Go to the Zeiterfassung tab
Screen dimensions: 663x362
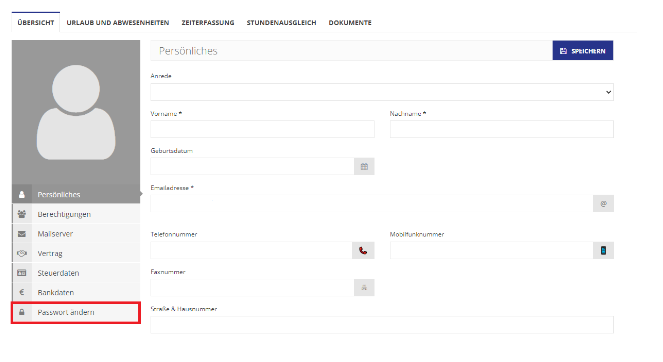(x=208, y=23)
